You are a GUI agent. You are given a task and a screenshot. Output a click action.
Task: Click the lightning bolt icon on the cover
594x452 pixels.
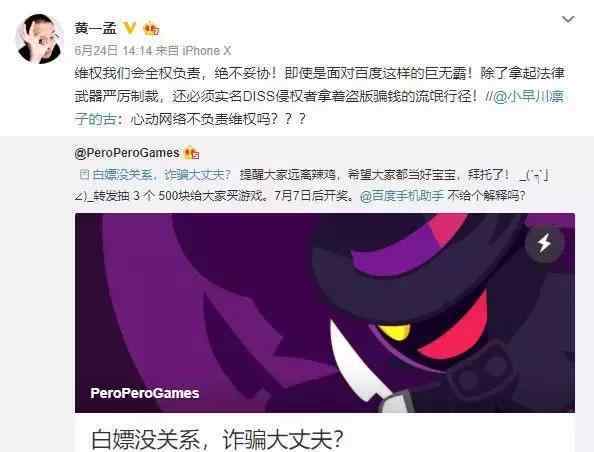click(x=544, y=243)
